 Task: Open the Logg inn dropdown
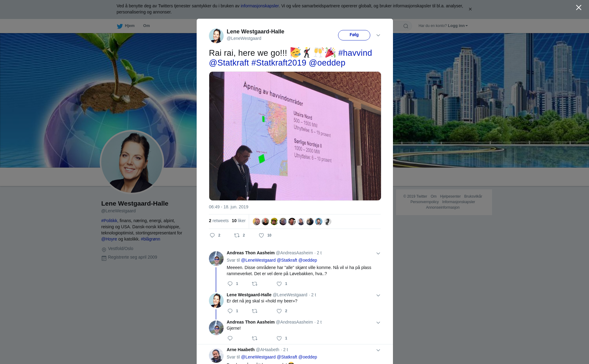457,26
